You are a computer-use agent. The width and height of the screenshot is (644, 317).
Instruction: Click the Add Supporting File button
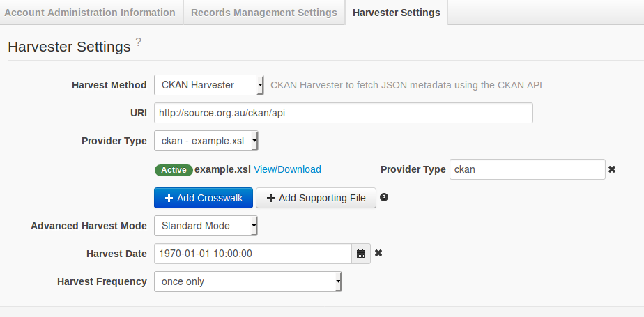pos(316,198)
